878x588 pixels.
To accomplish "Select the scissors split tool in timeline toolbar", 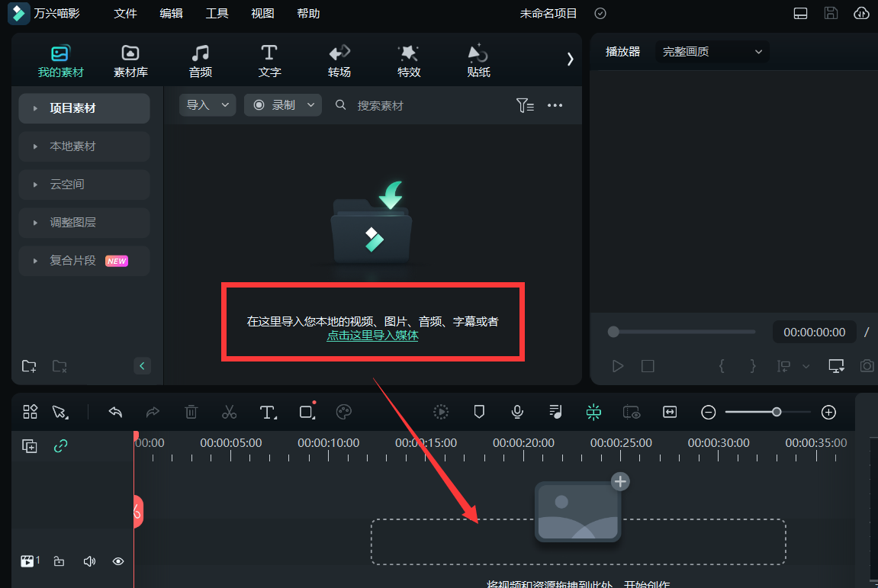I will tap(229, 412).
